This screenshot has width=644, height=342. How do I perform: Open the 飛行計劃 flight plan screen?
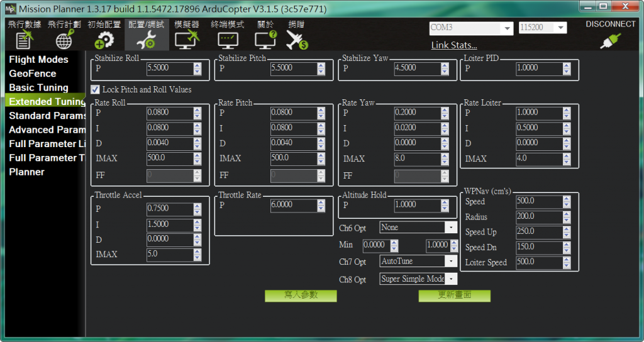pos(64,35)
